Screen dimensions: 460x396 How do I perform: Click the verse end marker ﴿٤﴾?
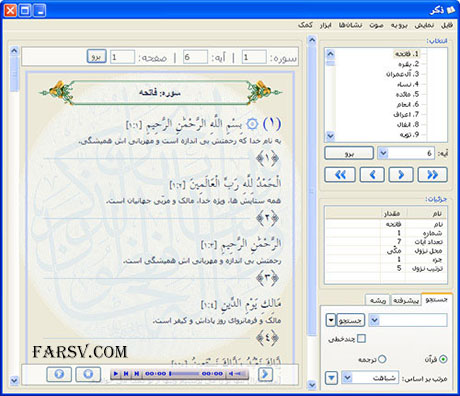(267, 338)
